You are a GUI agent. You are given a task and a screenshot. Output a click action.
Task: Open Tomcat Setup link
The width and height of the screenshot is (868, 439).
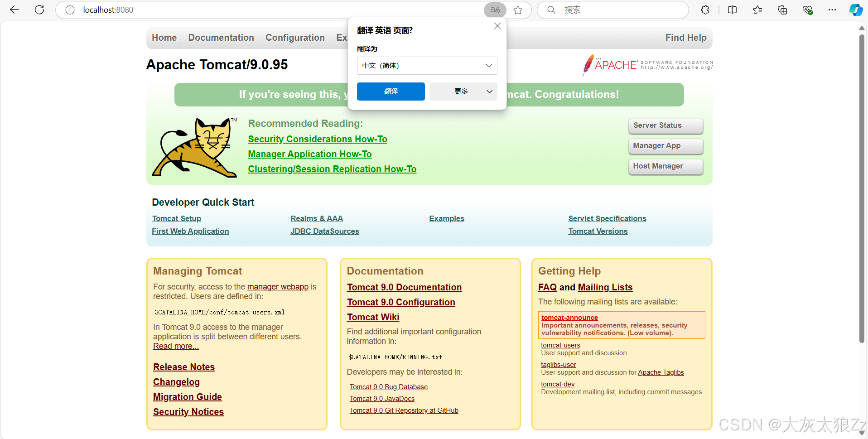pyautogui.click(x=177, y=218)
